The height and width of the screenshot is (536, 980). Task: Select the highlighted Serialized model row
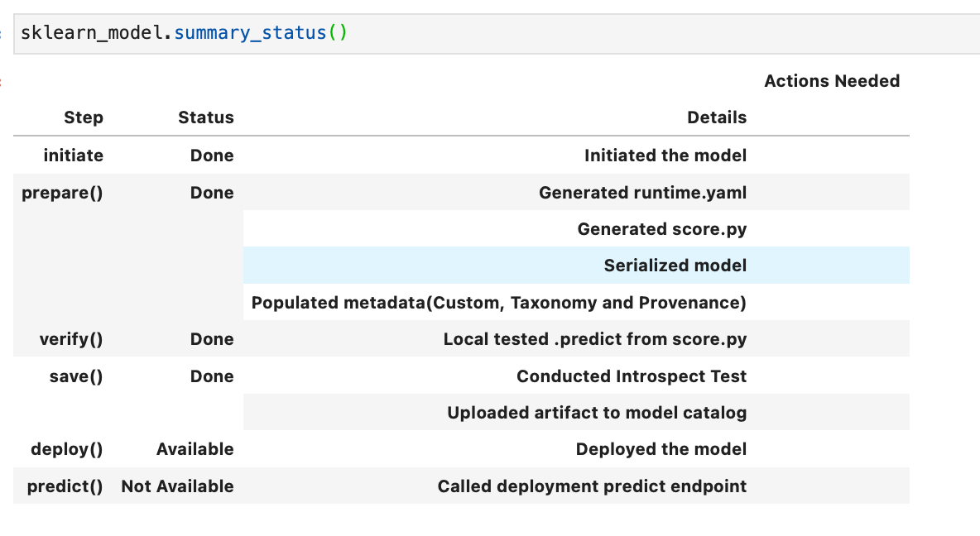point(675,266)
